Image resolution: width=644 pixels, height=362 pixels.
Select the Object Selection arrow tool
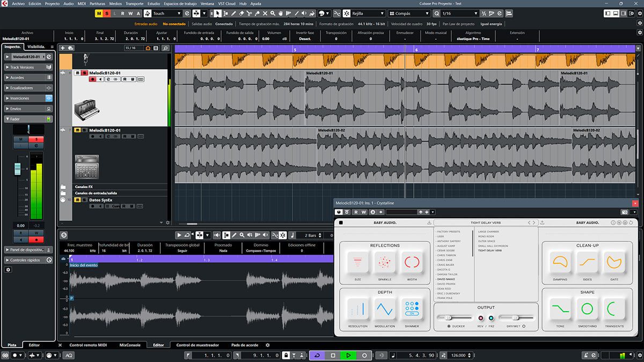(x=218, y=13)
